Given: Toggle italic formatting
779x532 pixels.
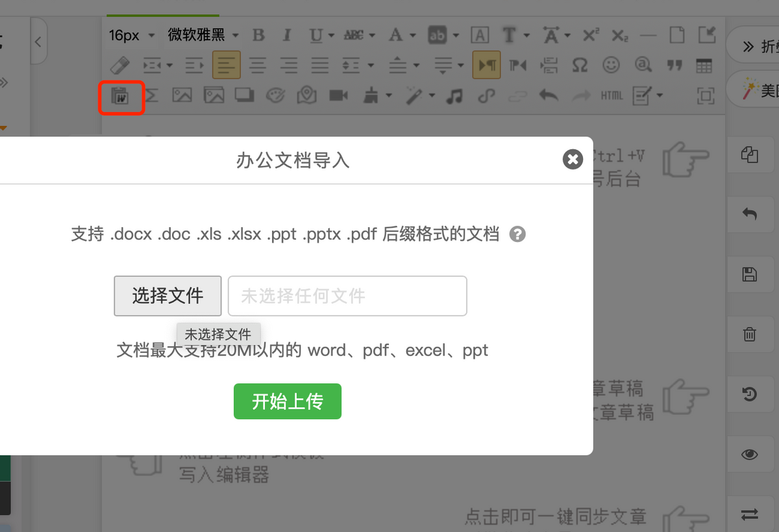Looking at the screenshot, I should [287, 35].
